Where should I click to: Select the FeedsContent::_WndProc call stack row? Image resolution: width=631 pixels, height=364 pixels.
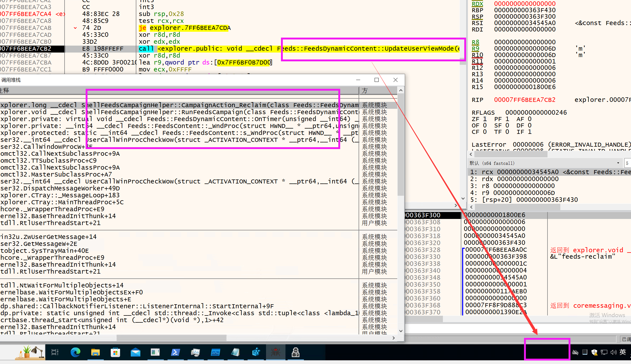pyautogui.click(x=199, y=126)
